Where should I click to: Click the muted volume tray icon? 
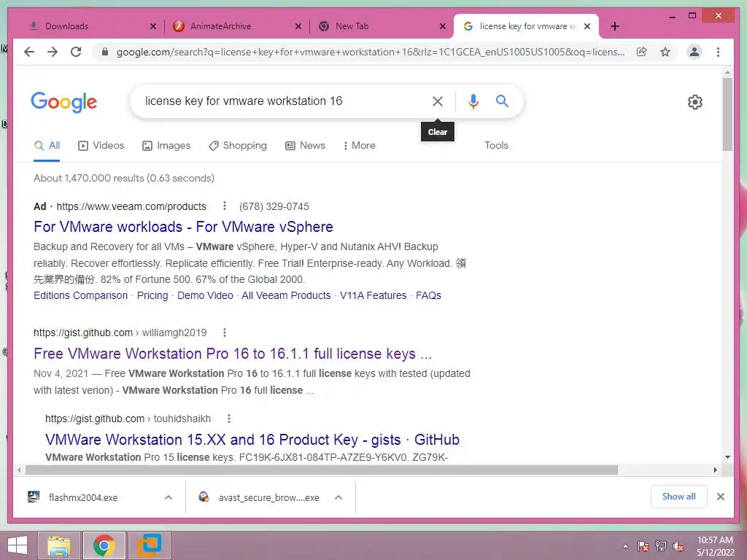[x=678, y=546]
